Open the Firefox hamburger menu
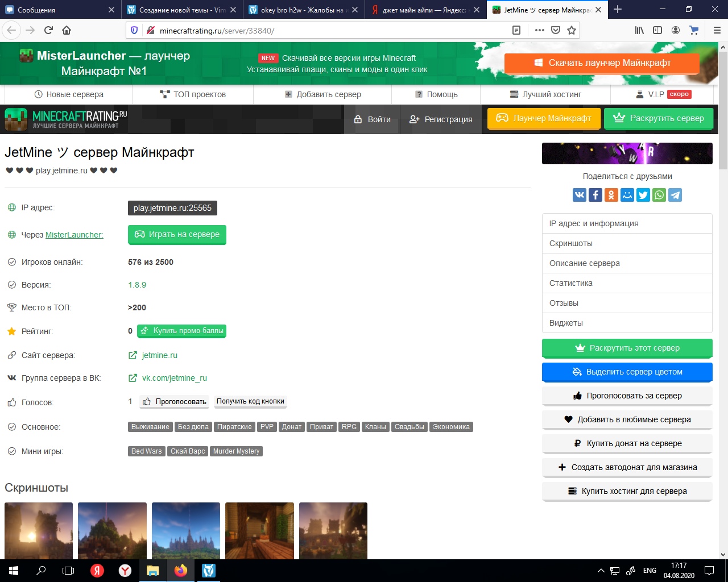728x582 pixels. [717, 30]
